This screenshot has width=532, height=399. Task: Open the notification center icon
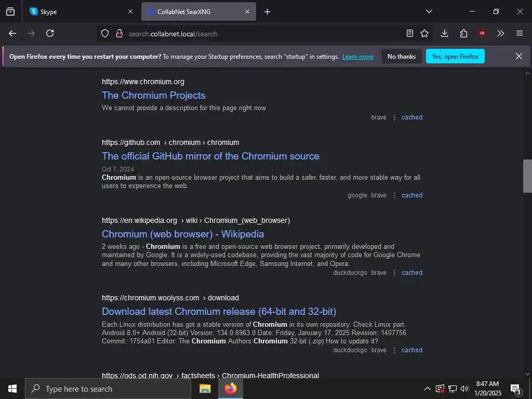516,389
